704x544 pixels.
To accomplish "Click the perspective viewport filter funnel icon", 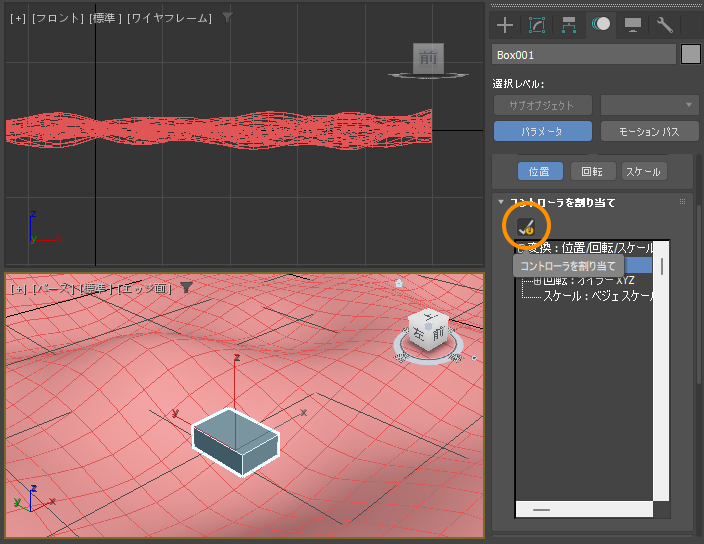I will [x=186, y=288].
